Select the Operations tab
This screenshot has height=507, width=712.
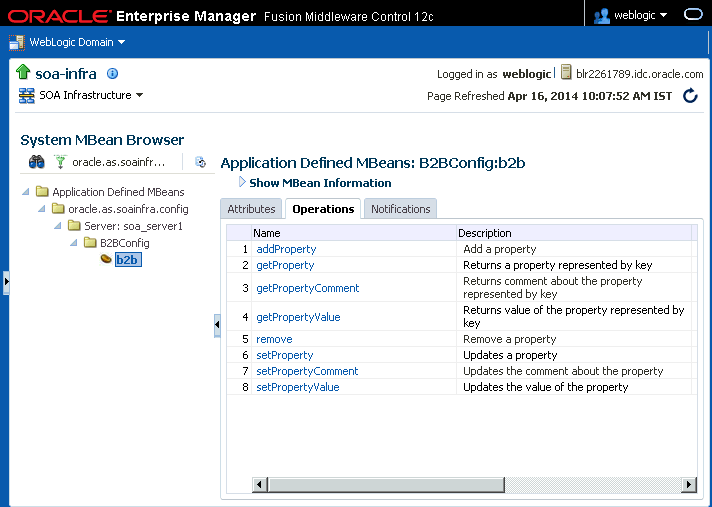tap(323, 209)
